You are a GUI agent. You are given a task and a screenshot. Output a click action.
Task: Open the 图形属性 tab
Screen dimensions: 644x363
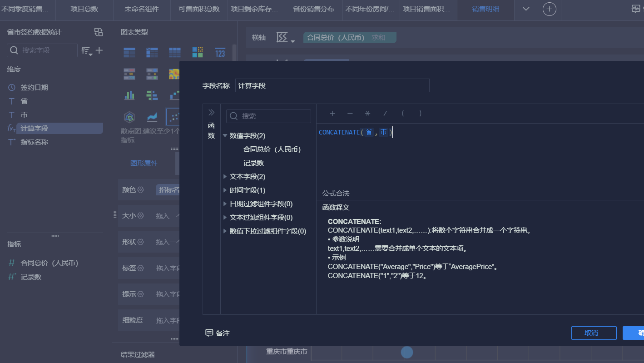[x=144, y=164]
